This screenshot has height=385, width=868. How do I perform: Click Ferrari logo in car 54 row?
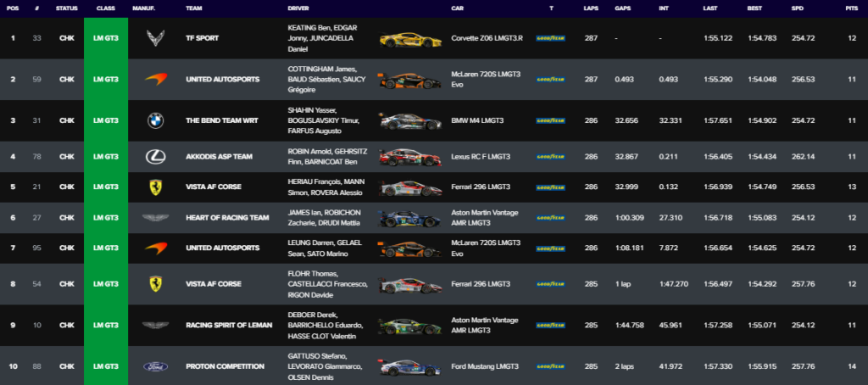pos(156,284)
